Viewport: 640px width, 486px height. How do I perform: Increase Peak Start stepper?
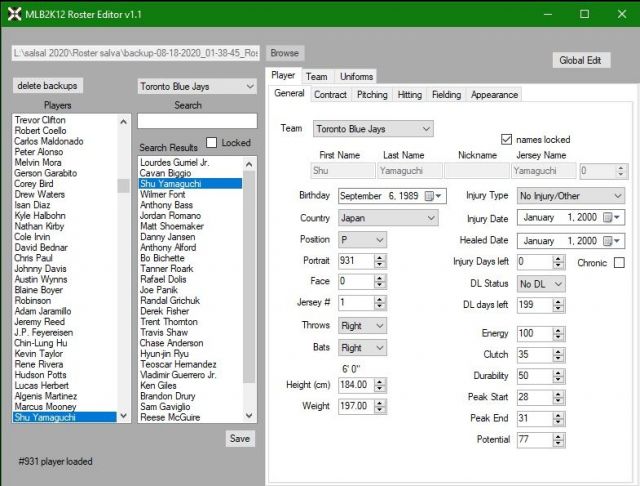click(558, 394)
